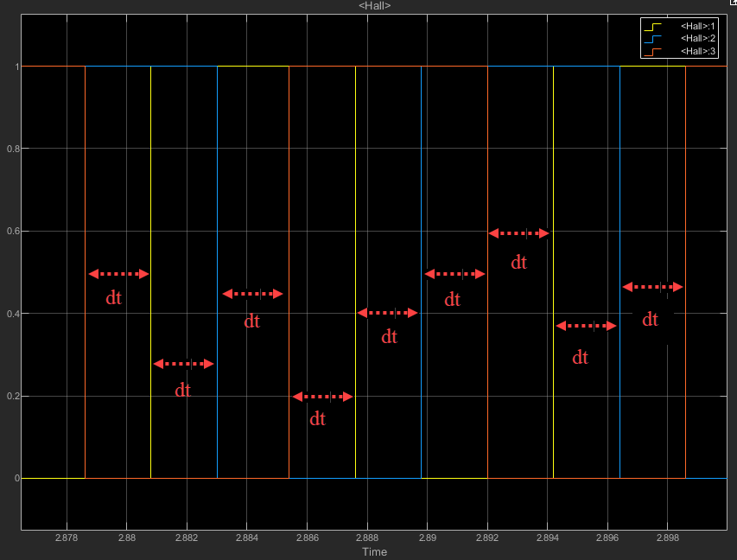Click the 2.894 x-axis tick label

point(548,538)
